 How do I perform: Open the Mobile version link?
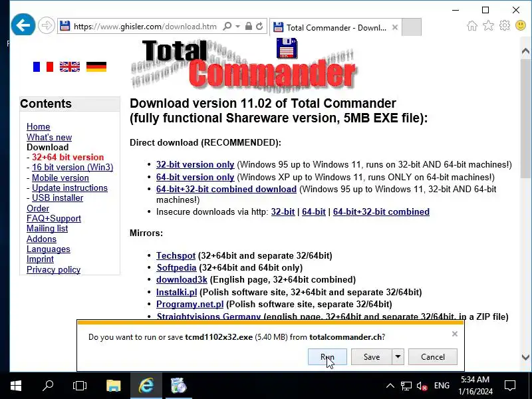(61, 178)
